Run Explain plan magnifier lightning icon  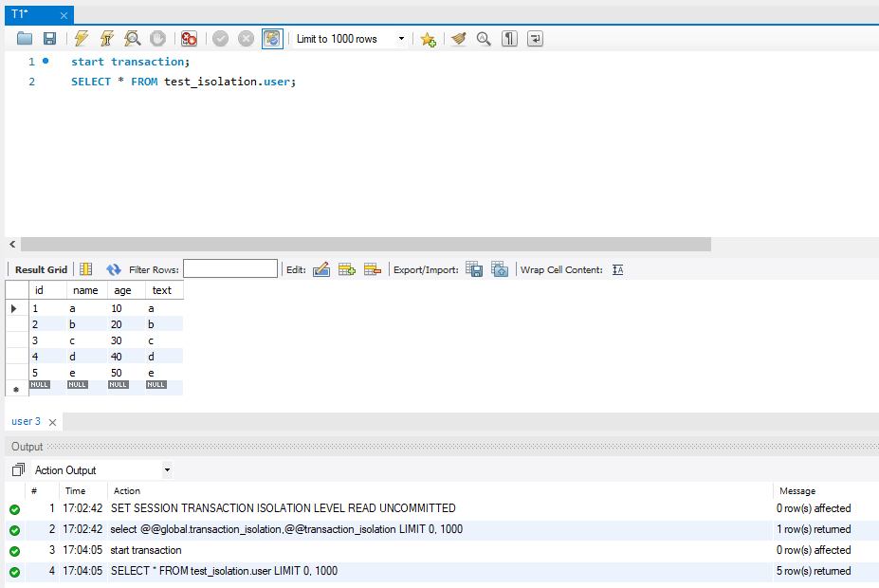click(x=133, y=39)
